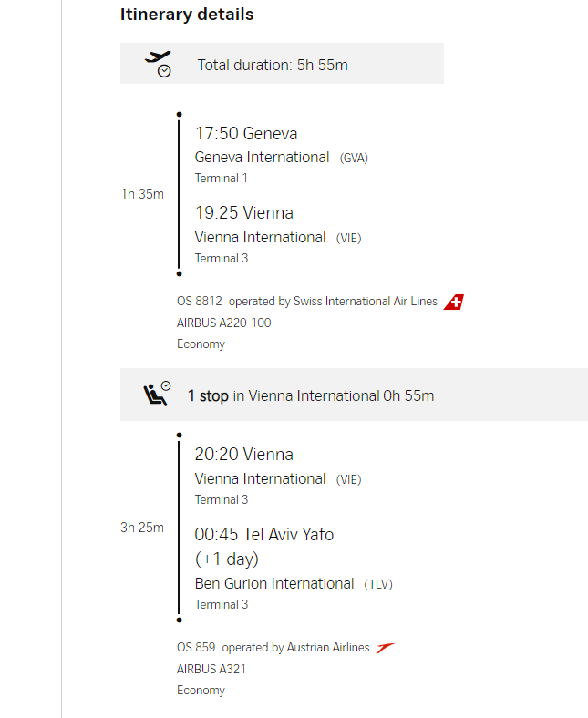
Task: Click the Geneva International airport name
Action: tap(263, 158)
